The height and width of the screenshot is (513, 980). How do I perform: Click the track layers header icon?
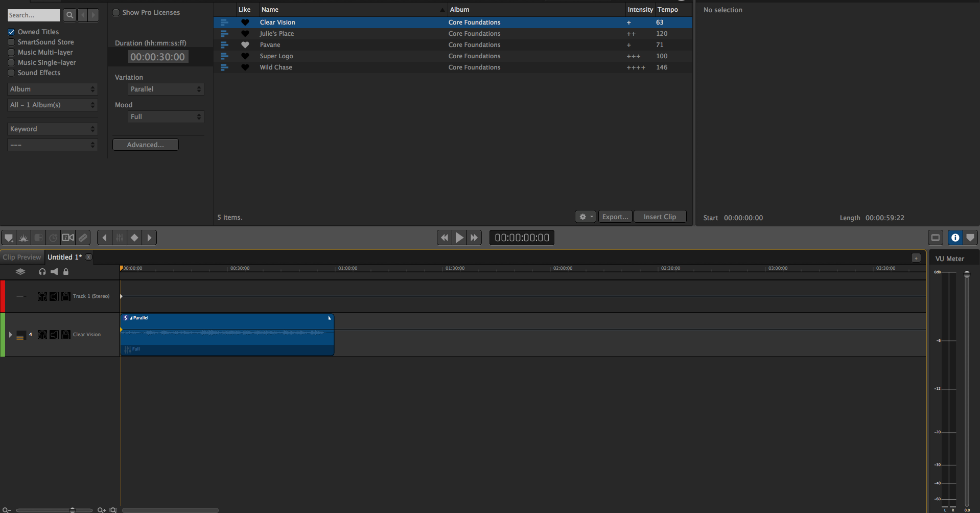[x=20, y=272]
